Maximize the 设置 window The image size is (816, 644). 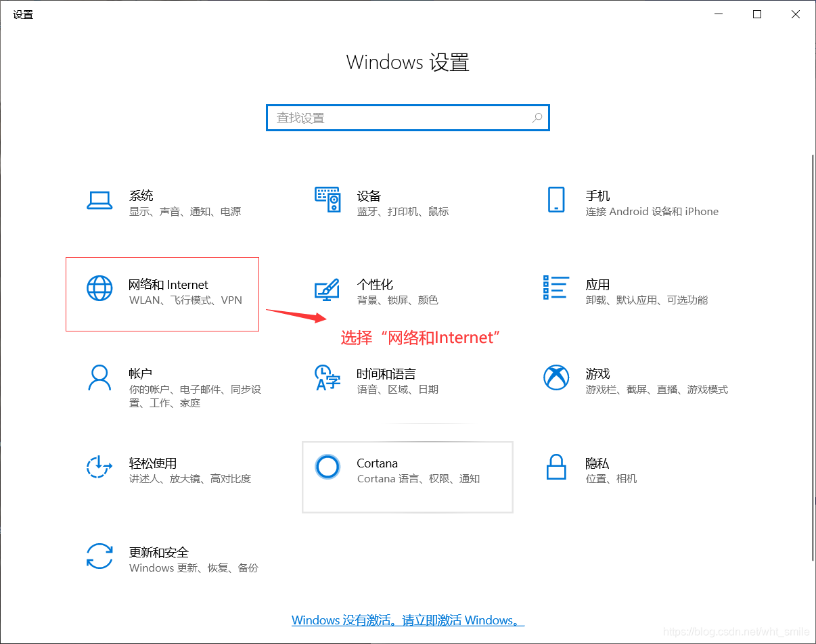tap(757, 14)
